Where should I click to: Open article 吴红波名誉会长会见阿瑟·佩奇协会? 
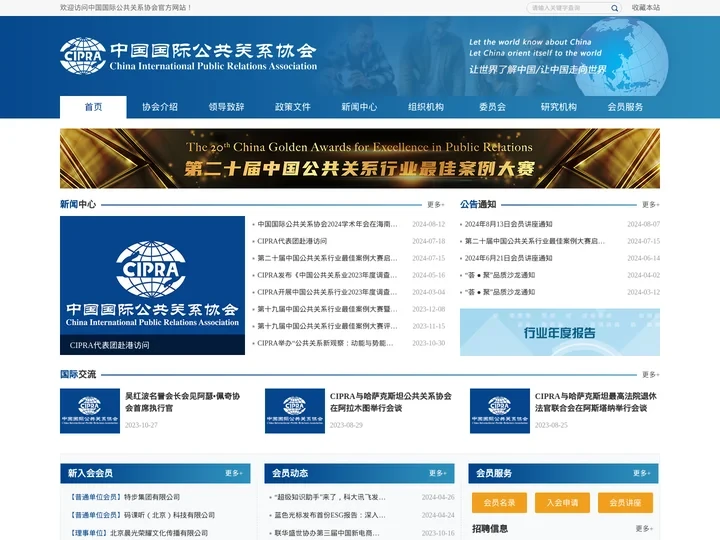[183, 402]
